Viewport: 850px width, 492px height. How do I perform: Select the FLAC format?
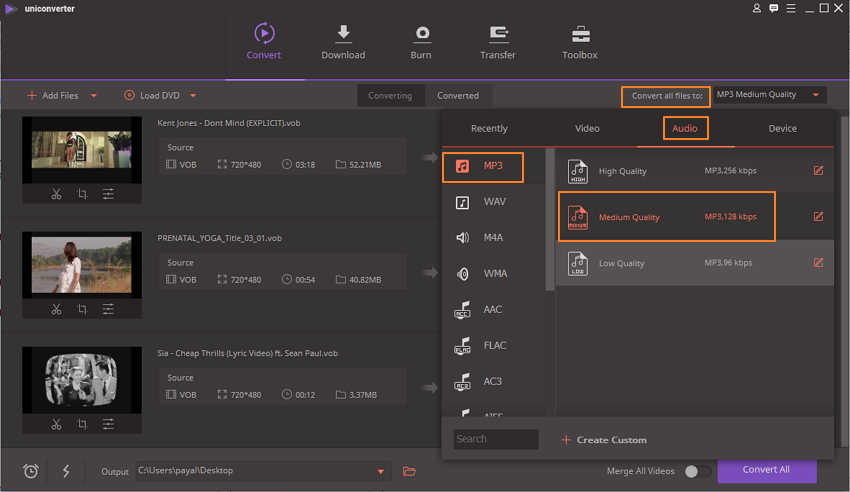tap(494, 345)
